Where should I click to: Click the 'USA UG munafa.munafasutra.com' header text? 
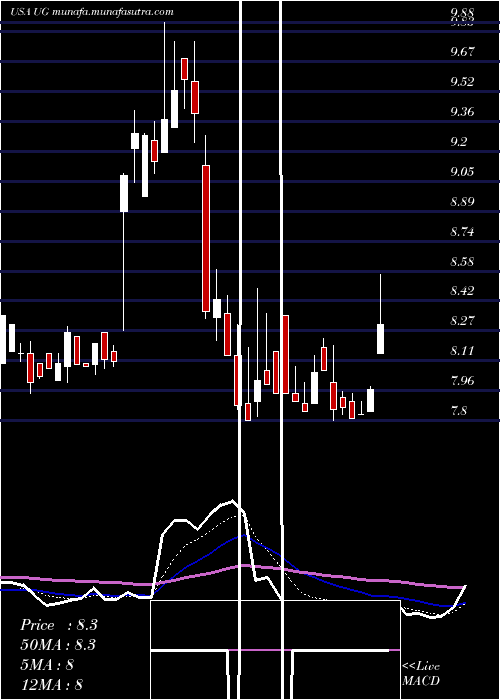click(92, 12)
